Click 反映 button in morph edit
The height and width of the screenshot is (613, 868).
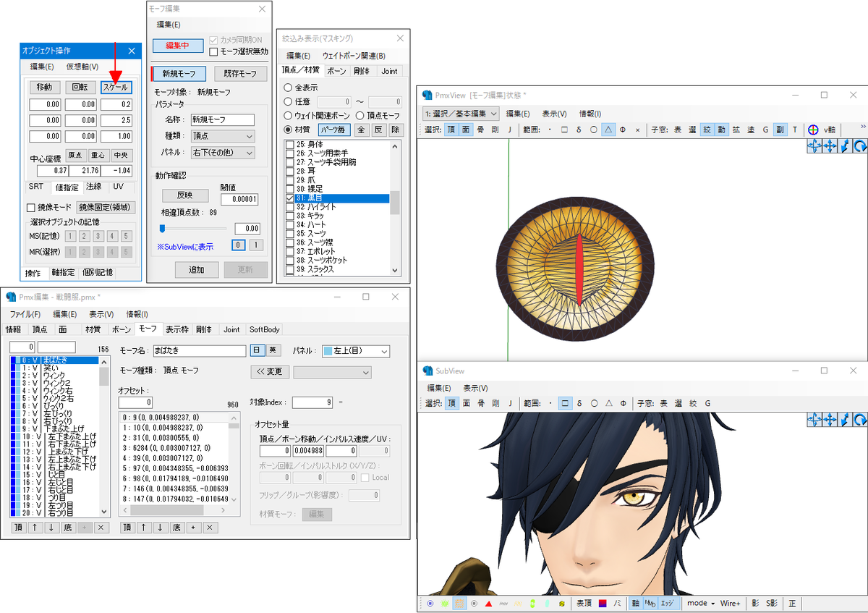point(184,195)
